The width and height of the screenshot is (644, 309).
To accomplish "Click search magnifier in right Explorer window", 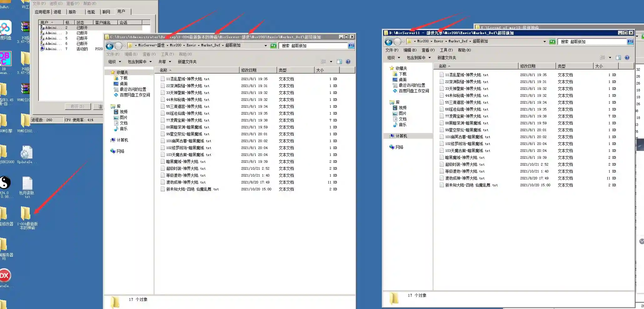I will [630, 42].
